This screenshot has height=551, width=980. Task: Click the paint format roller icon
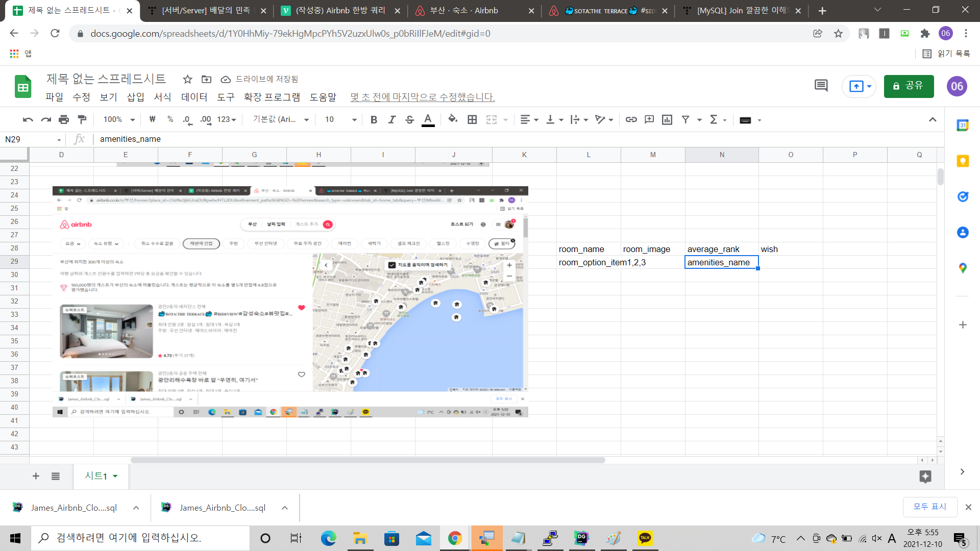point(82,119)
